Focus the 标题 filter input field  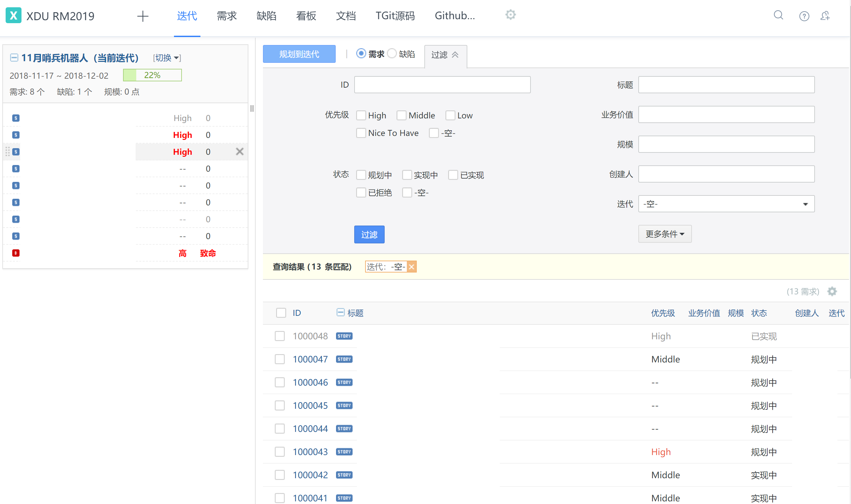pos(726,85)
